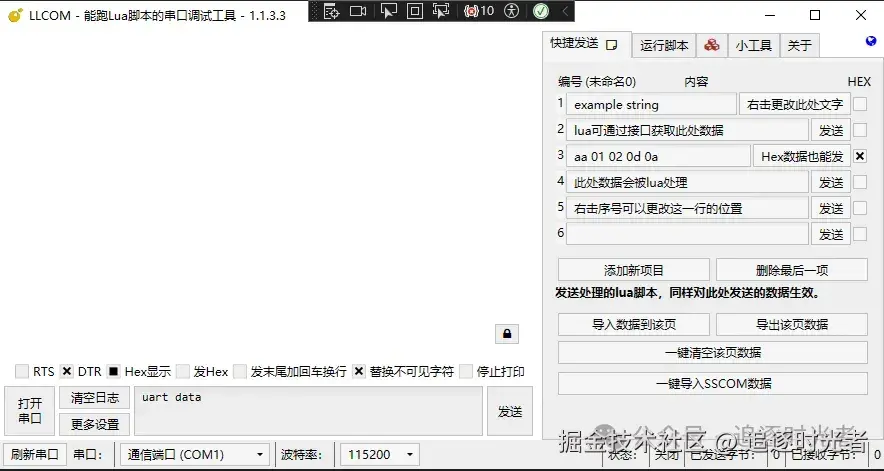This screenshot has height=471, width=884.
Task: Expand the 通信端口 (COM1) port dropdown
Action: coord(195,454)
